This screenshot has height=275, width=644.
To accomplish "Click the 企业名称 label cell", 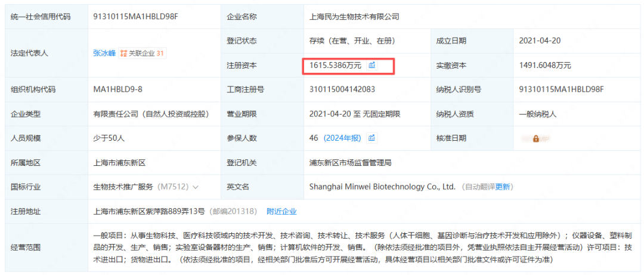I will (x=262, y=17).
